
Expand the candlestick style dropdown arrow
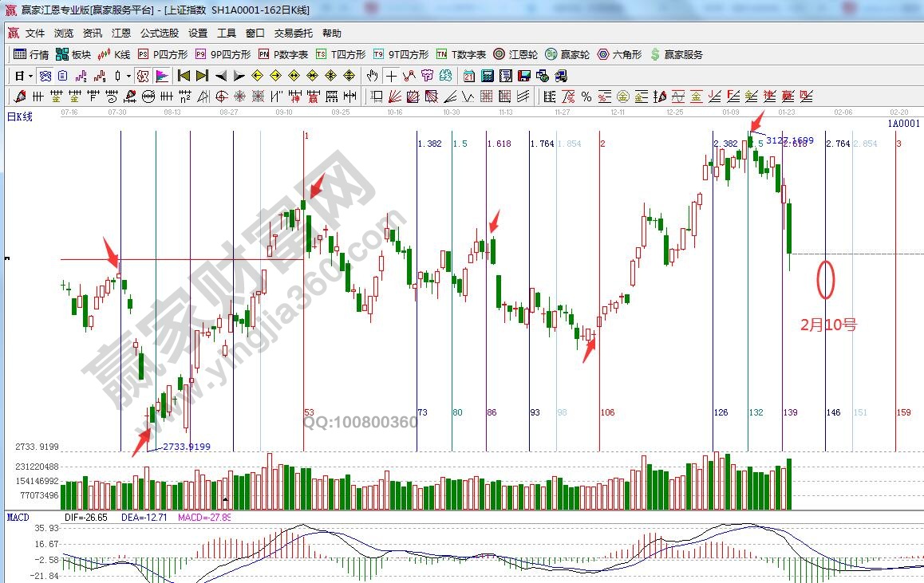coord(129,77)
